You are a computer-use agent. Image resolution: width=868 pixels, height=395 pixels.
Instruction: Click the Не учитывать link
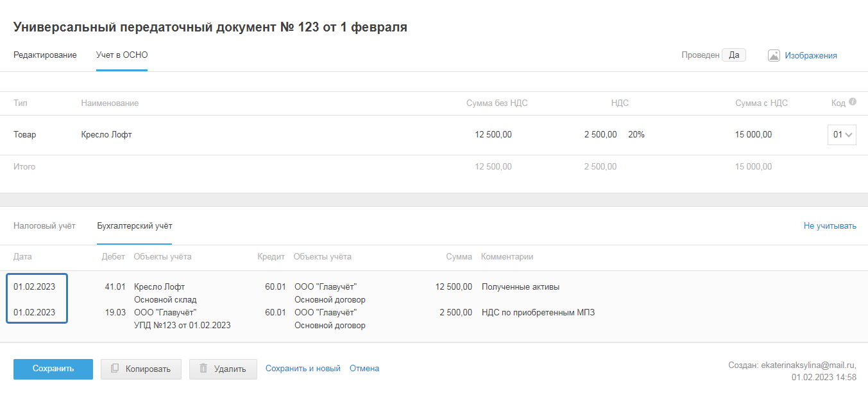[830, 226]
